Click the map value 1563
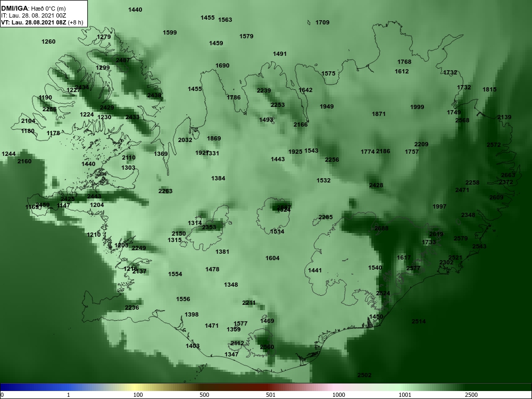 coord(225,20)
